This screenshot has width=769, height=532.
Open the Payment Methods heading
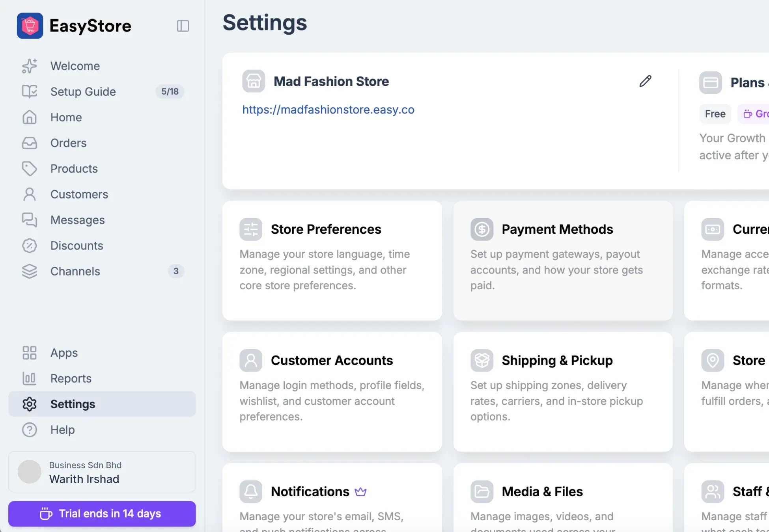point(557,229)
